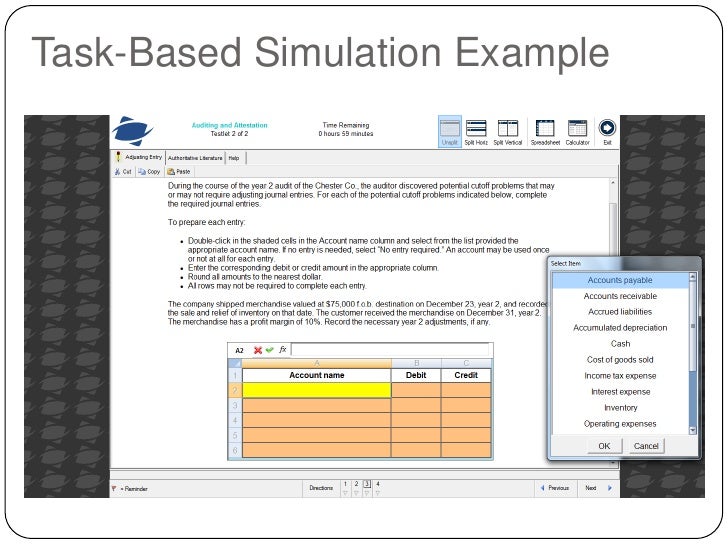Select Accounts receivable in the list

(x=620, y=296)
